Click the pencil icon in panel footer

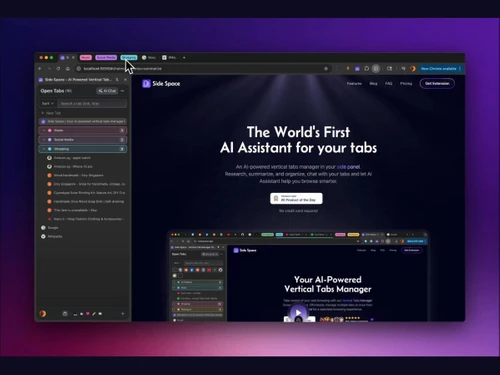pos(94,314)
